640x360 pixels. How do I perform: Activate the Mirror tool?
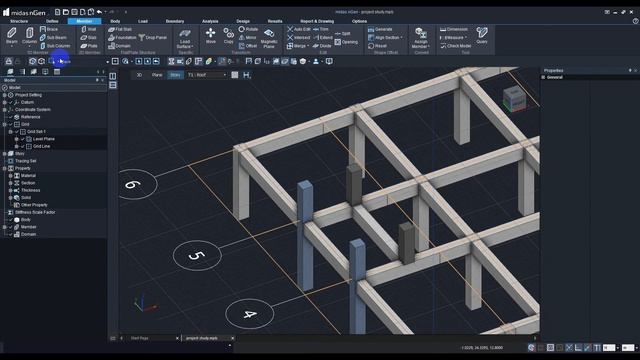click(x=247, y=38)
